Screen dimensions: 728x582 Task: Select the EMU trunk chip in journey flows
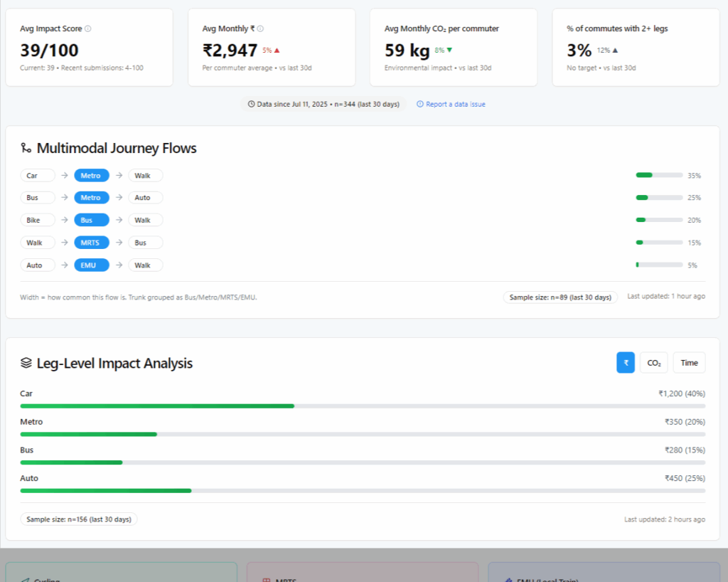click(92, 265)
